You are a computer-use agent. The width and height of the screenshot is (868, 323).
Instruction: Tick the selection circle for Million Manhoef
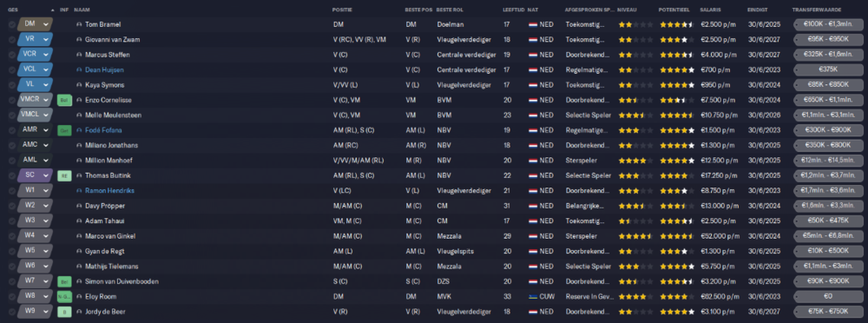[x=11, y=161]
